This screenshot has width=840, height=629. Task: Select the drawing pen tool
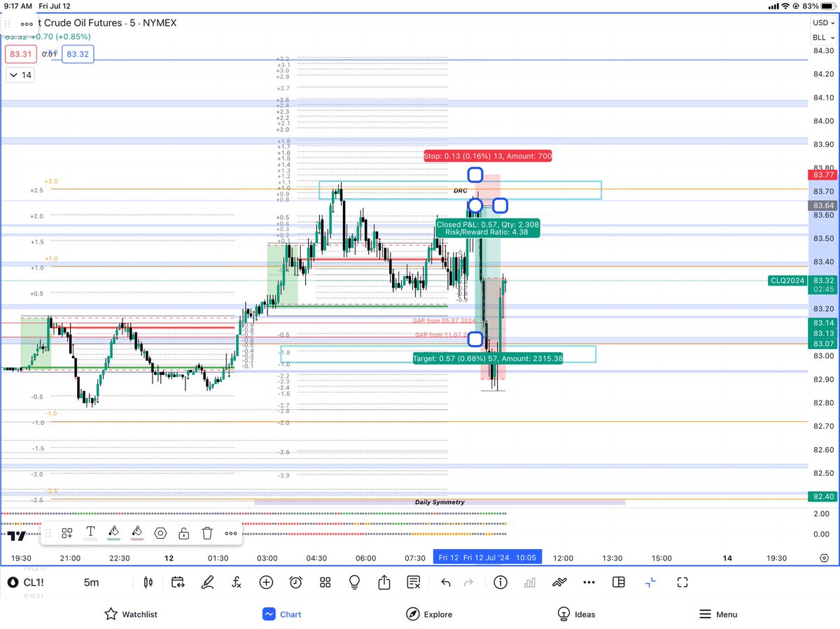point(207,582)
